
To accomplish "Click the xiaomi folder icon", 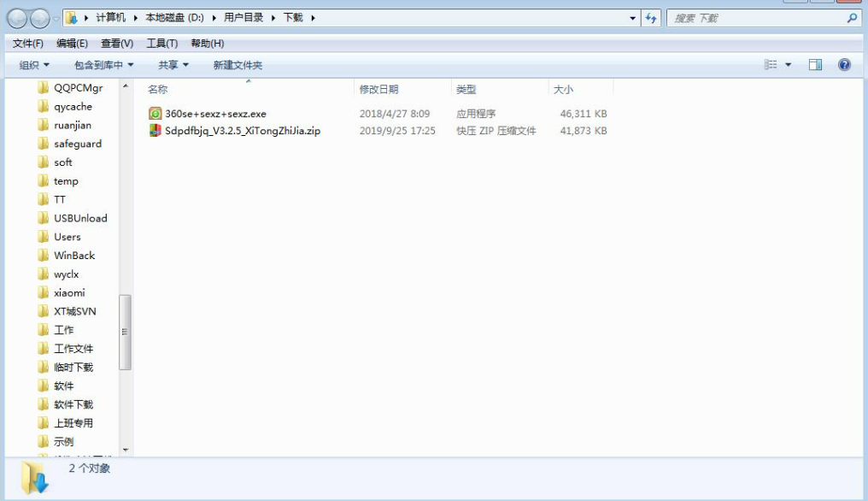I will (44, 292).
